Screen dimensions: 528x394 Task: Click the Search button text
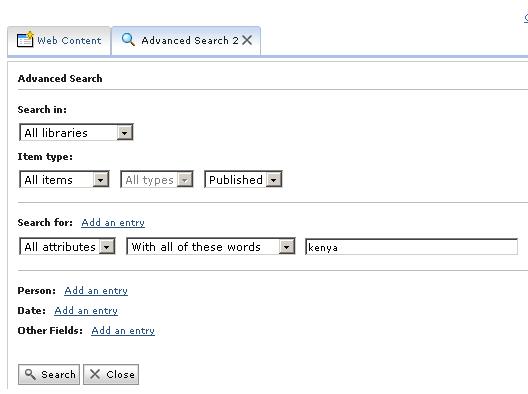pyautogui.click(x=58, y=374)
